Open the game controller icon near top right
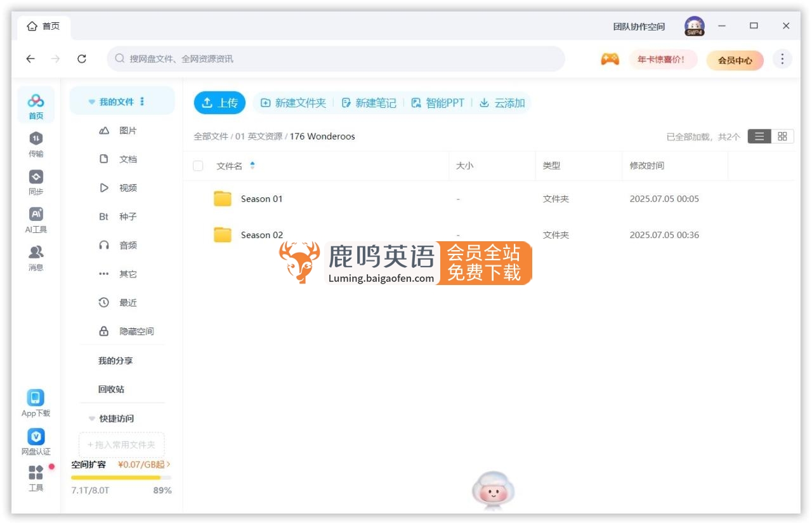Screen dimensions: 812x525 [610, 58]
